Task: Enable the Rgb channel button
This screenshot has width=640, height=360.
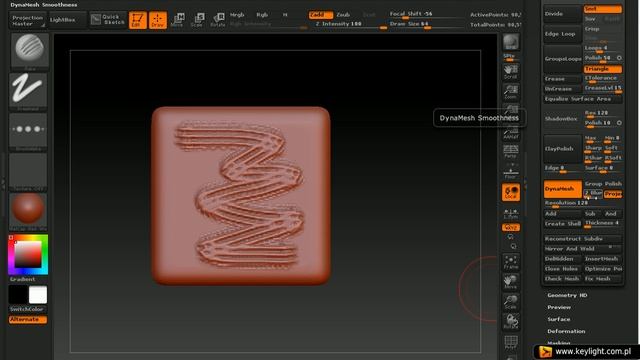Action: (262, 15)
